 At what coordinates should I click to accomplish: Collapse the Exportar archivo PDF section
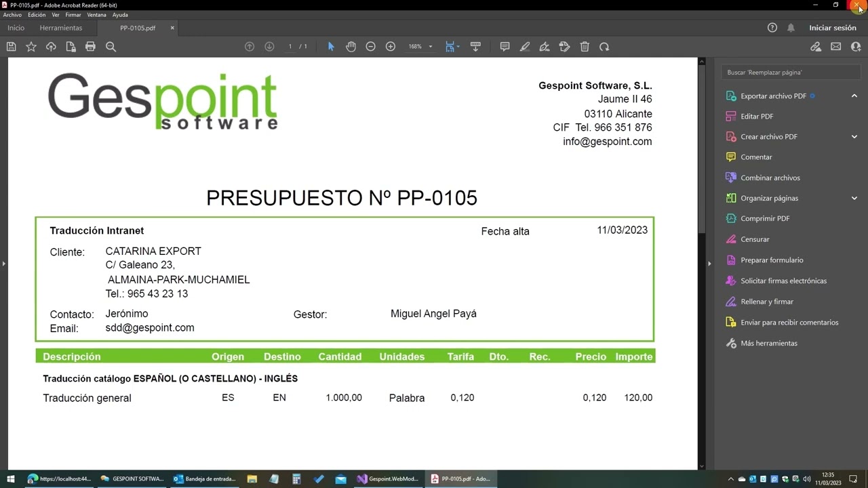854,96
